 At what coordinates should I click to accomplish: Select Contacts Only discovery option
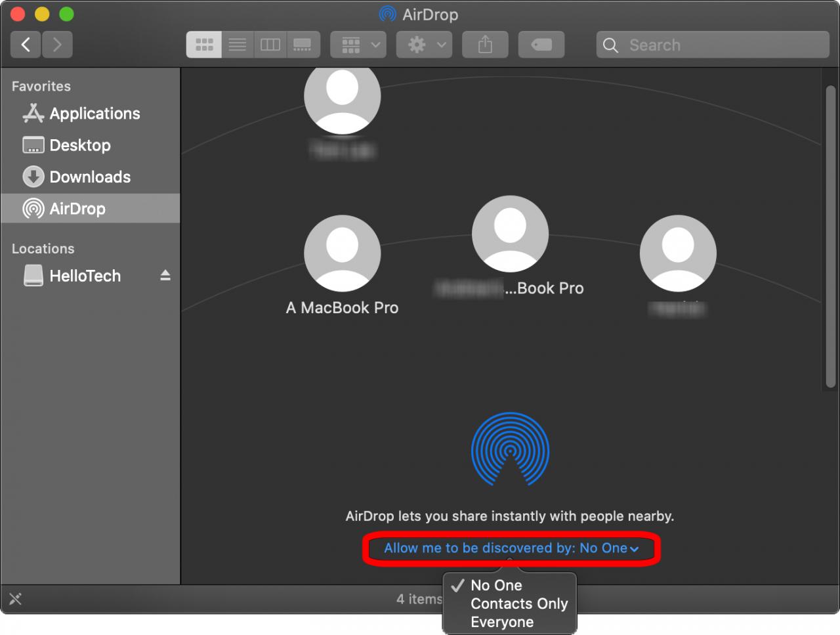(519, 603)
